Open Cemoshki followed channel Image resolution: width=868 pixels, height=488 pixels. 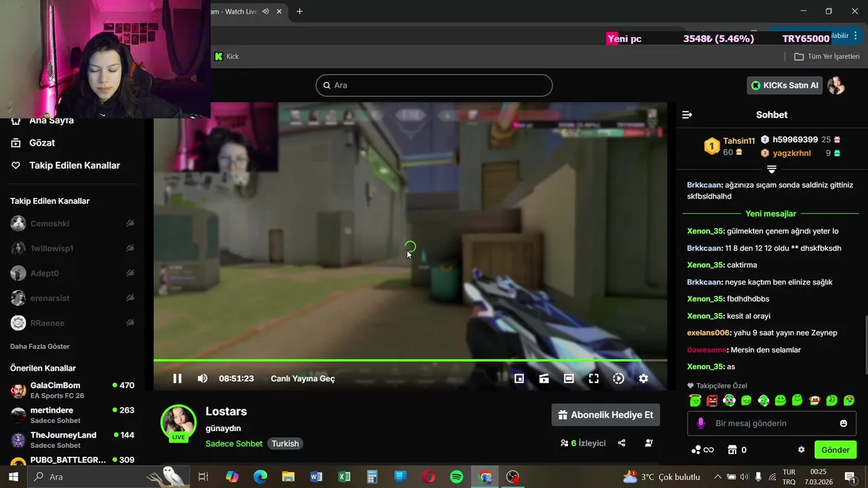pyautogui.click(x=50, y=224)
